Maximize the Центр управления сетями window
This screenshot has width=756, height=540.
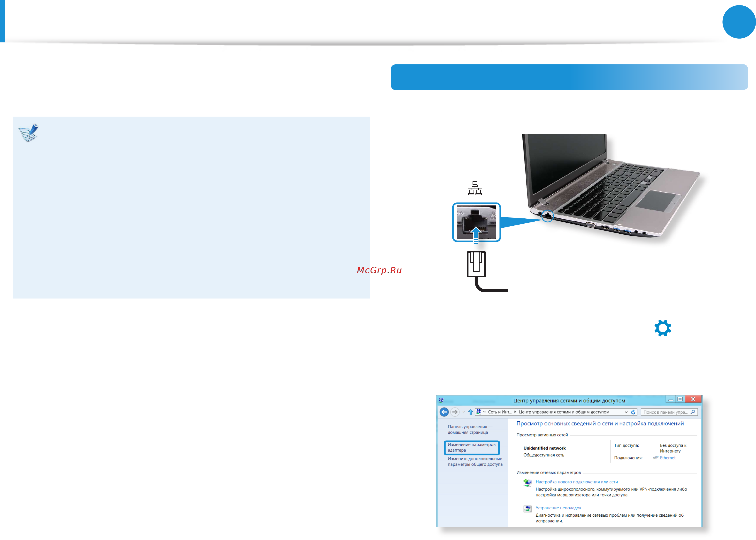[x=680, y=399]
